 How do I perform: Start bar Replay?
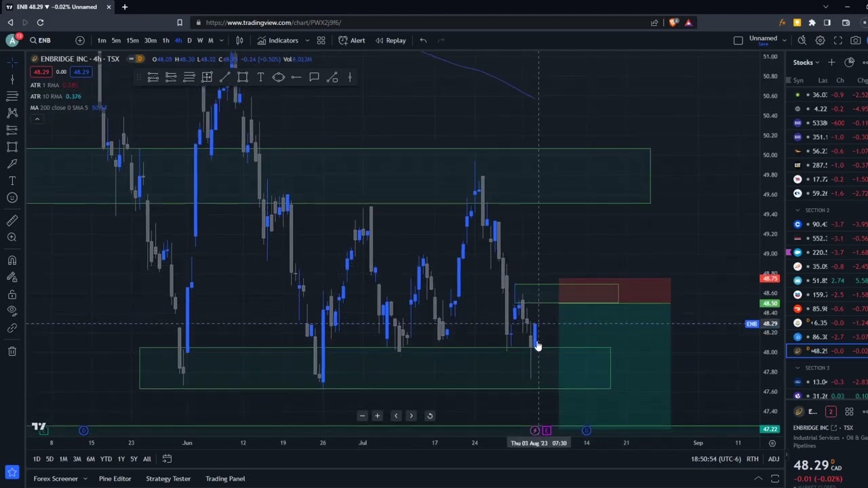[391, 40]
